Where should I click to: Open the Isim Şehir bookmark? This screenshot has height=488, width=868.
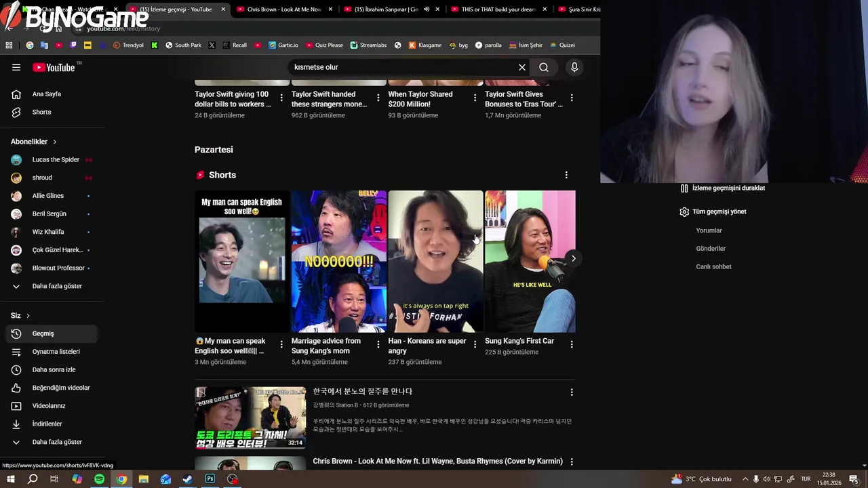click(x=526, y=45)
